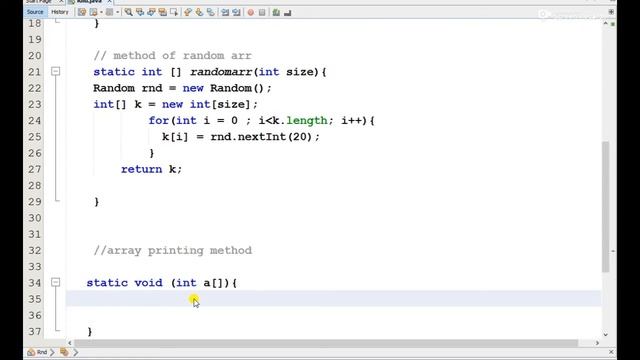Viewport: 640px width, 360px height.
Task: Click Shift Line Left icon
Action: point(225,12)
